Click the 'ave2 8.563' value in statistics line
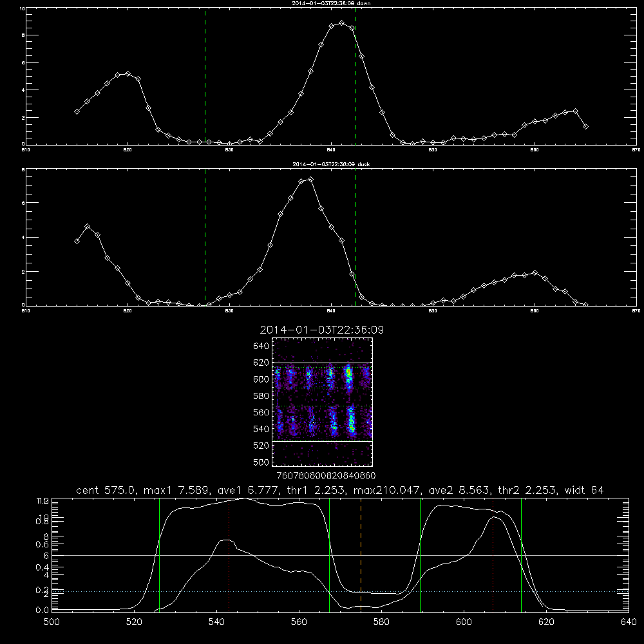 click(x=459, y=490)
